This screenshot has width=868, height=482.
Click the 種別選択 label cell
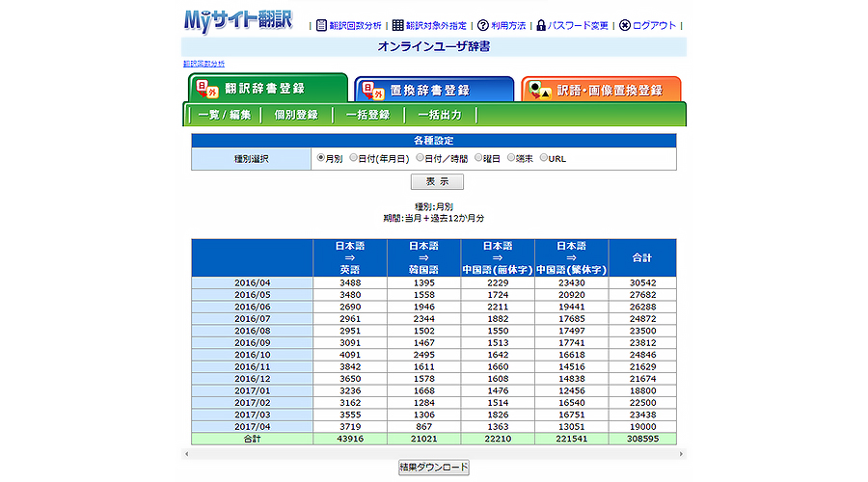click(252, 159)
